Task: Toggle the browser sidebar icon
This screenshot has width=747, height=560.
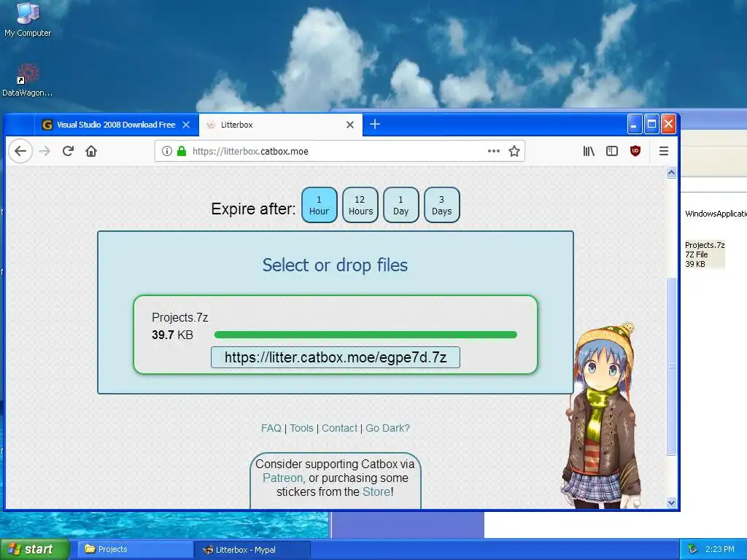Action: point(612,151)
